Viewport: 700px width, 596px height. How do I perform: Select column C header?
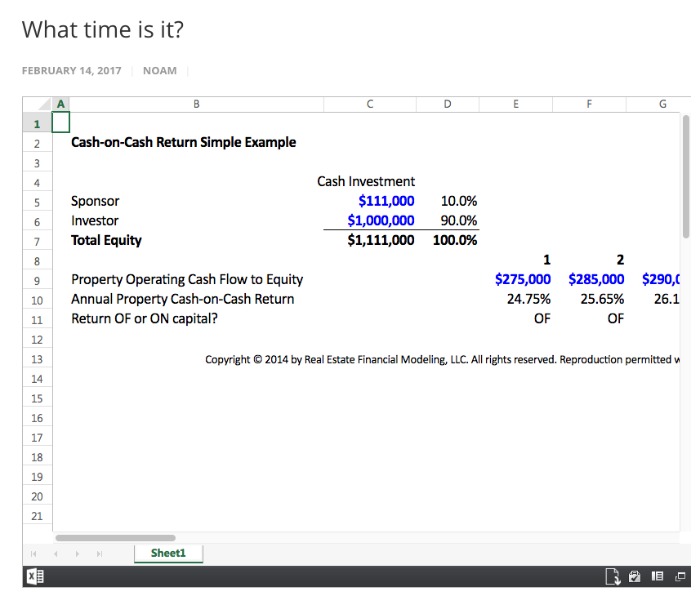pos(370,104)
